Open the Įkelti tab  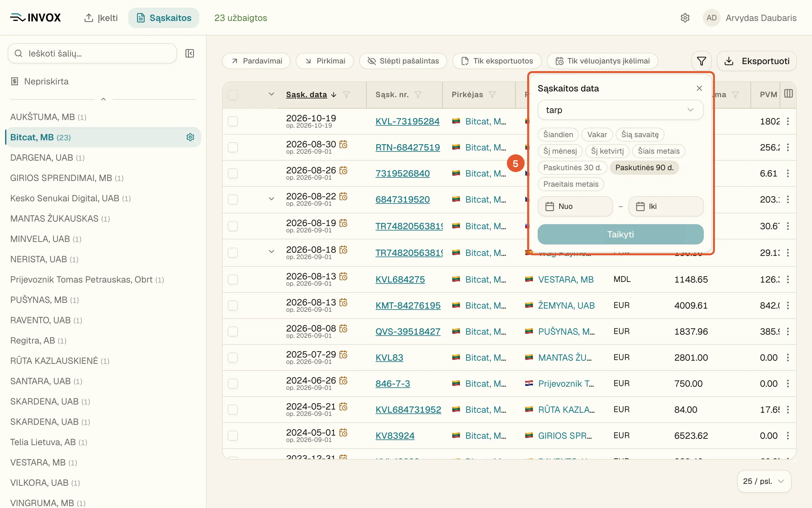(x=101, y=18)
